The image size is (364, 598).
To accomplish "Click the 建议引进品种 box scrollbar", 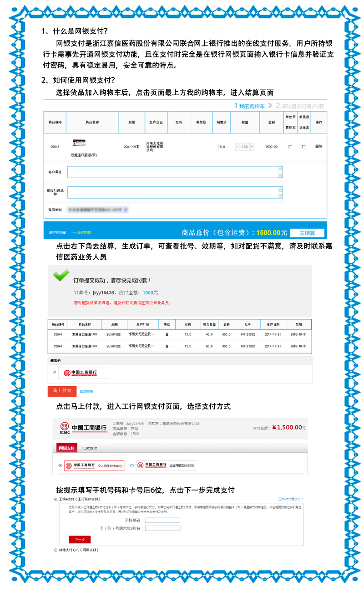I will (280, 192).
